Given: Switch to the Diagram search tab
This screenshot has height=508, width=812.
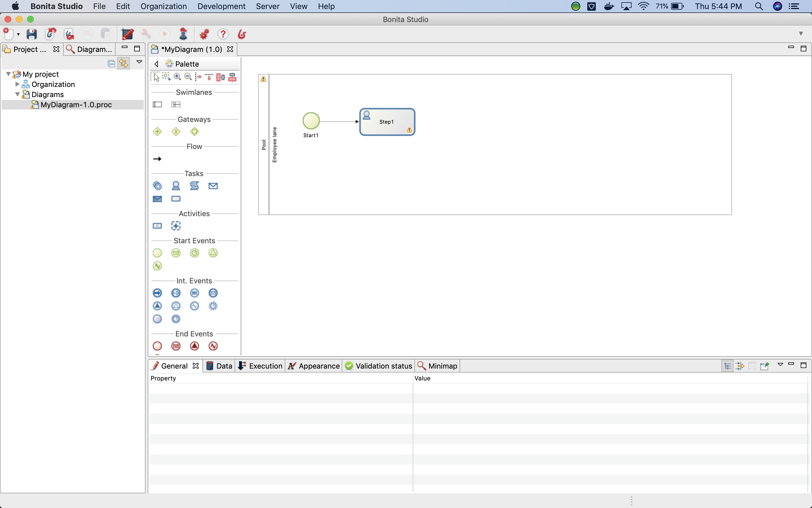Looking at the screenshot, I should [x=89, y=49].
